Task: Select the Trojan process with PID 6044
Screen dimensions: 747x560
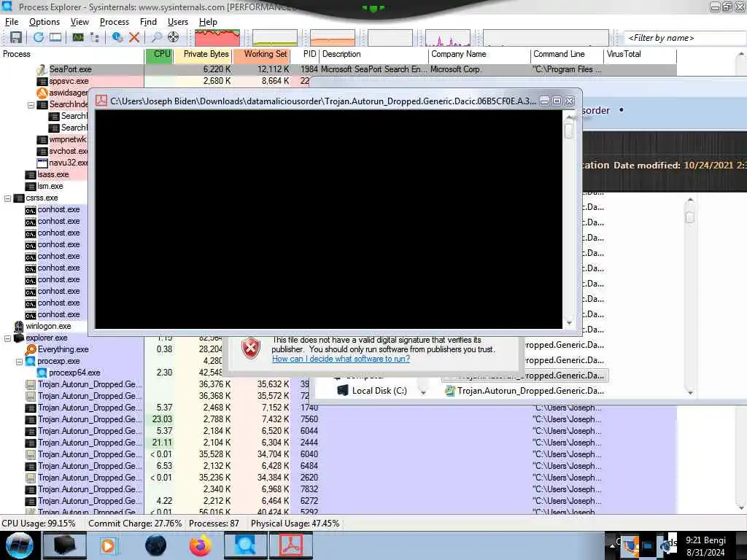Action: pyautogui.click(x=338, y=431)
